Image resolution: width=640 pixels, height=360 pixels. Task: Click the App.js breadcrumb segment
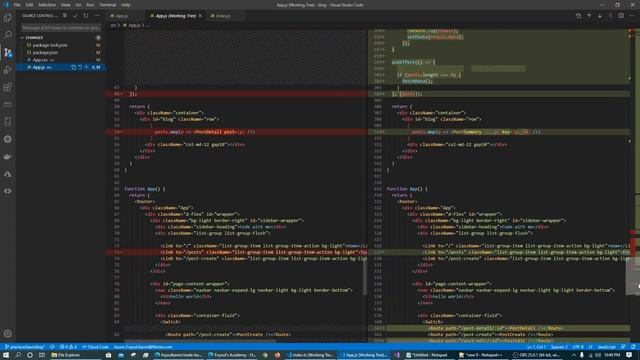pyautogui.click(x=132, y=25)
